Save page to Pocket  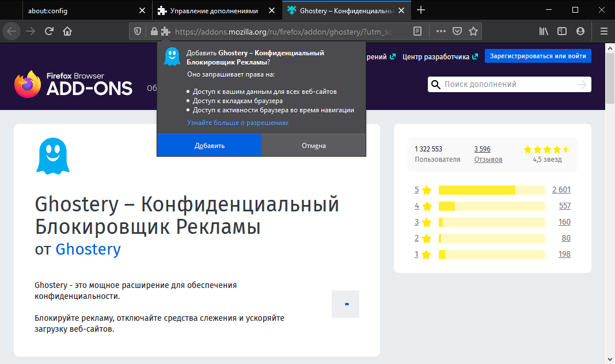[457, 31]
